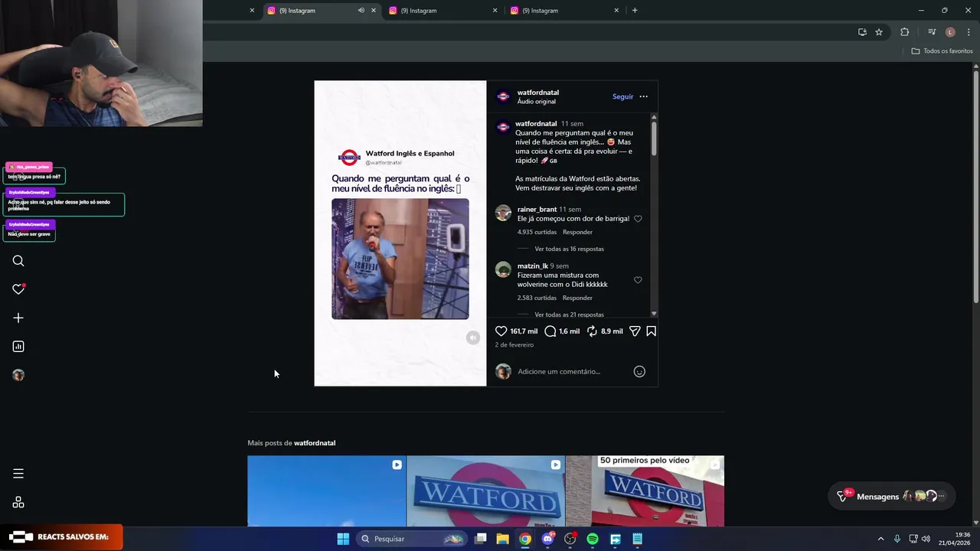980x551 pixels.
Task: Like the post with the heart icon
Action: pos(501,331)
